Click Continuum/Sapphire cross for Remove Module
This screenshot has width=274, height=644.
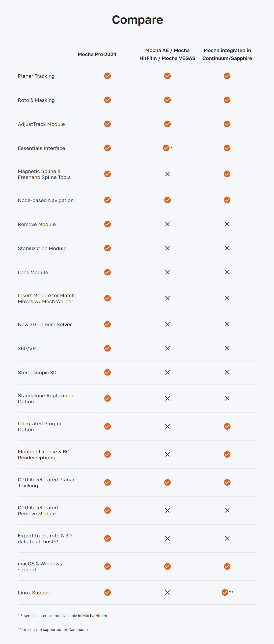click(227, 224)
